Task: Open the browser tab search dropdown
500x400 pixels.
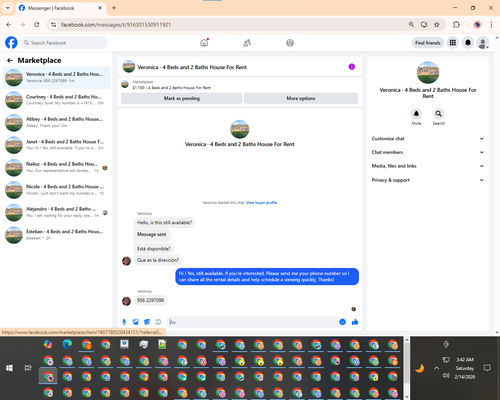Action: pyautogui.click(x=8, y=8)
